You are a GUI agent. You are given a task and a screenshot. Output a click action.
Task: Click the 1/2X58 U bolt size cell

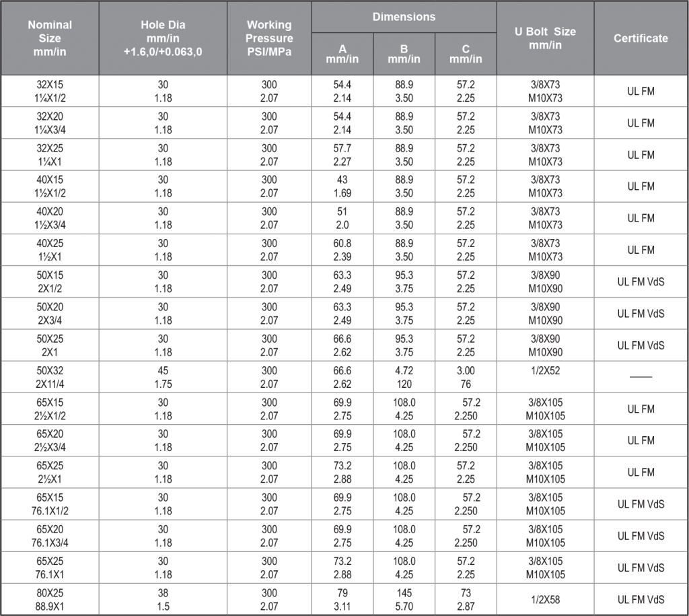click(545, 599)
